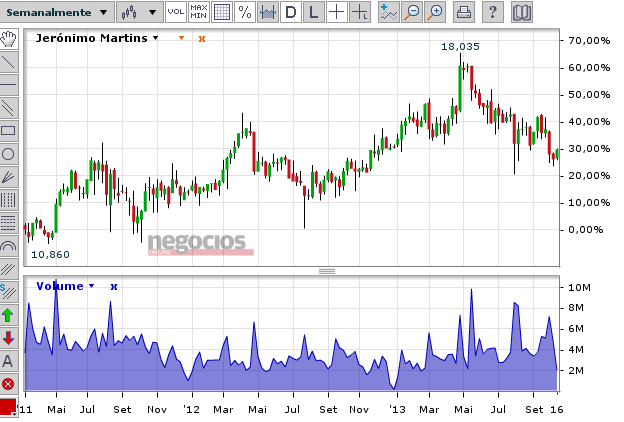Click the zoom in magnifier
Viewport: 624px width, 422px height.
pos(435,12)
